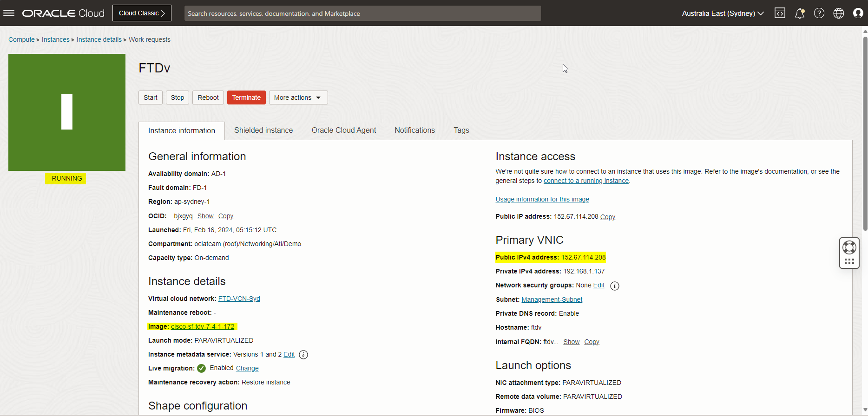Click the info icon beside Network security groups
This screenshot has width=868, height=416.
(x=614, y=286)
